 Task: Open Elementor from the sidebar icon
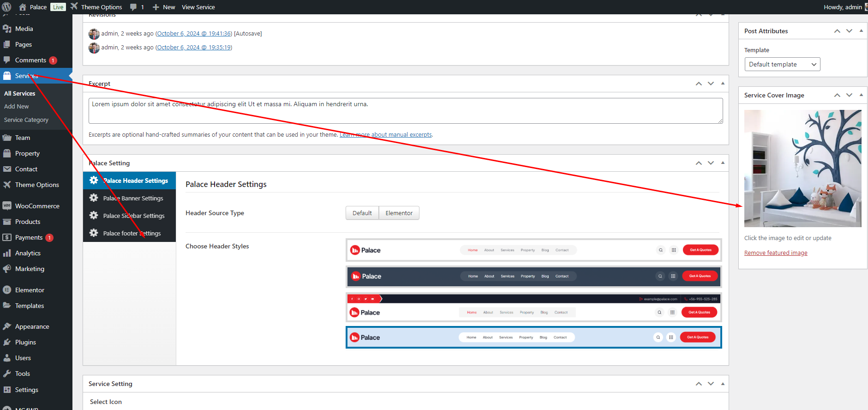pyautogui.click(x=7, y=290)
